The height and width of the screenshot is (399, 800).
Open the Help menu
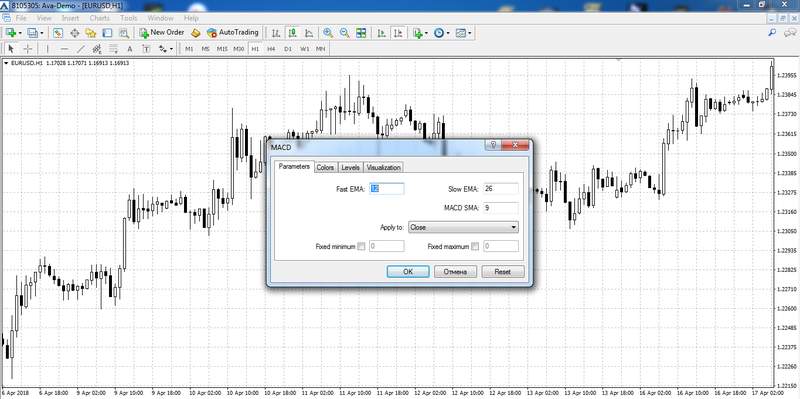[191, 18]
